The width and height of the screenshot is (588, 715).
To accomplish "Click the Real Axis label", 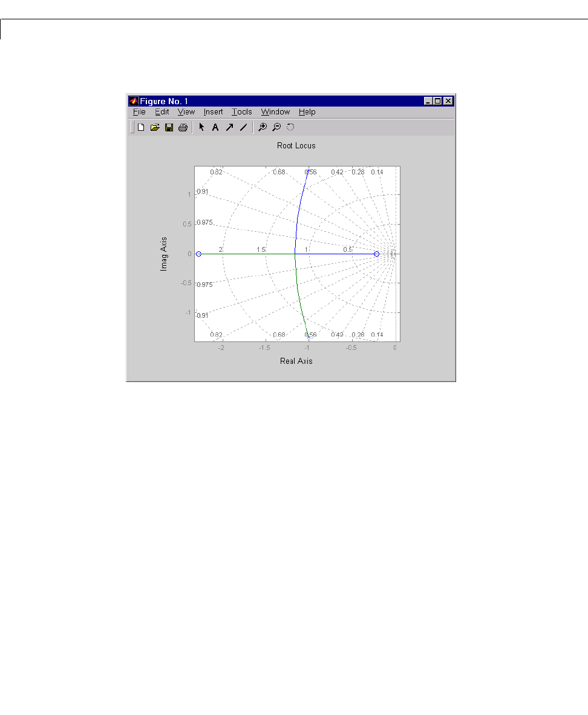I will point(296,361).
